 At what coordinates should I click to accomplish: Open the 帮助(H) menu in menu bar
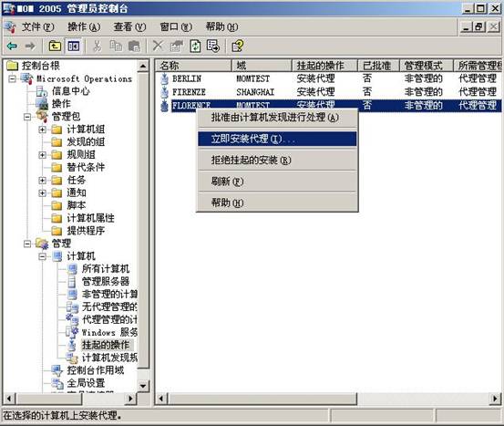221,27
